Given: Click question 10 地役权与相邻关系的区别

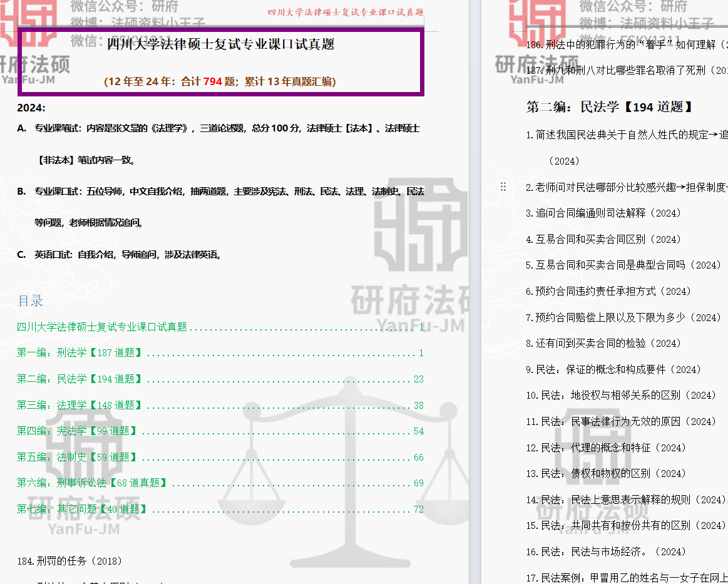Looking at the screenshot, I should pyautogui.click(x=621, y=395).
